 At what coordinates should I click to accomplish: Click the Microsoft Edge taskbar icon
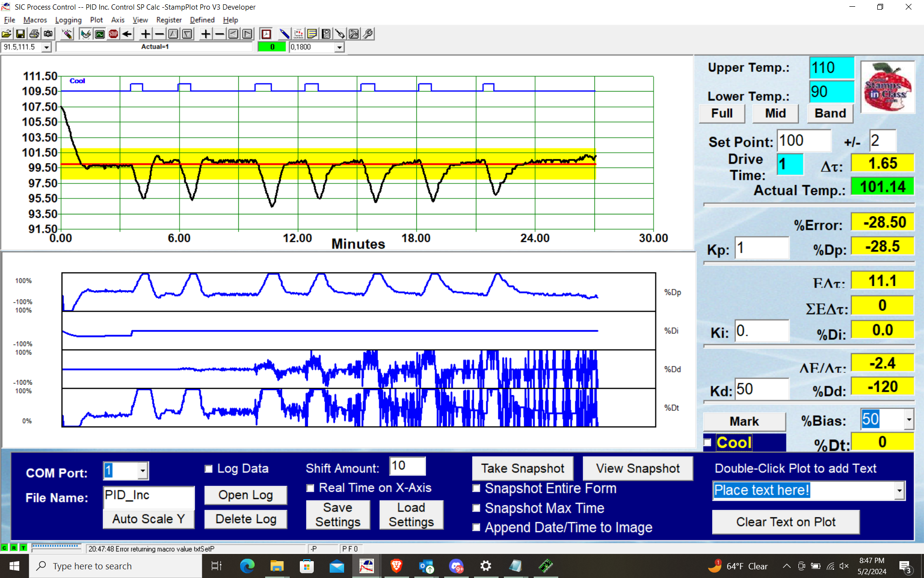coord(247,566)
